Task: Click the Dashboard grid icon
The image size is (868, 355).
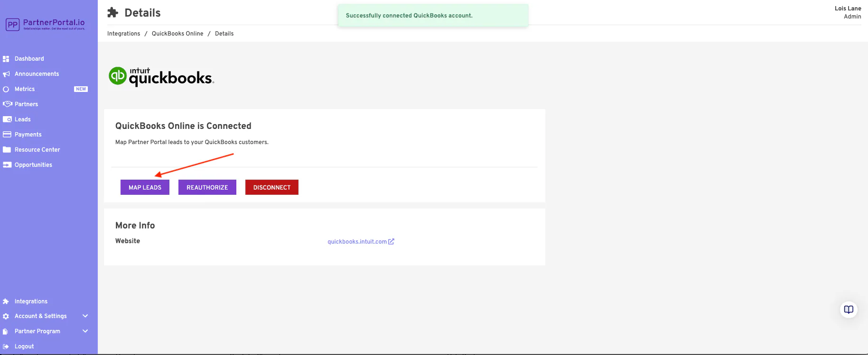Action: [6, 59]
